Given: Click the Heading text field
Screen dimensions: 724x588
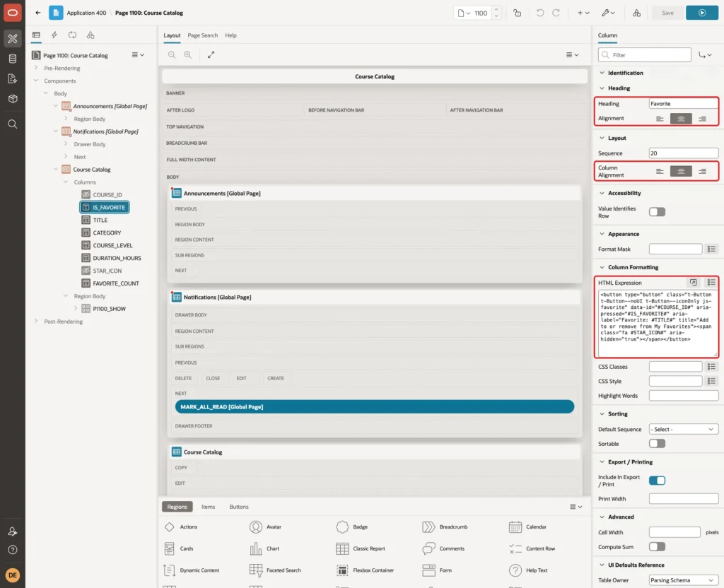Looking at the screenshot, I should click(x=684, y=104).
